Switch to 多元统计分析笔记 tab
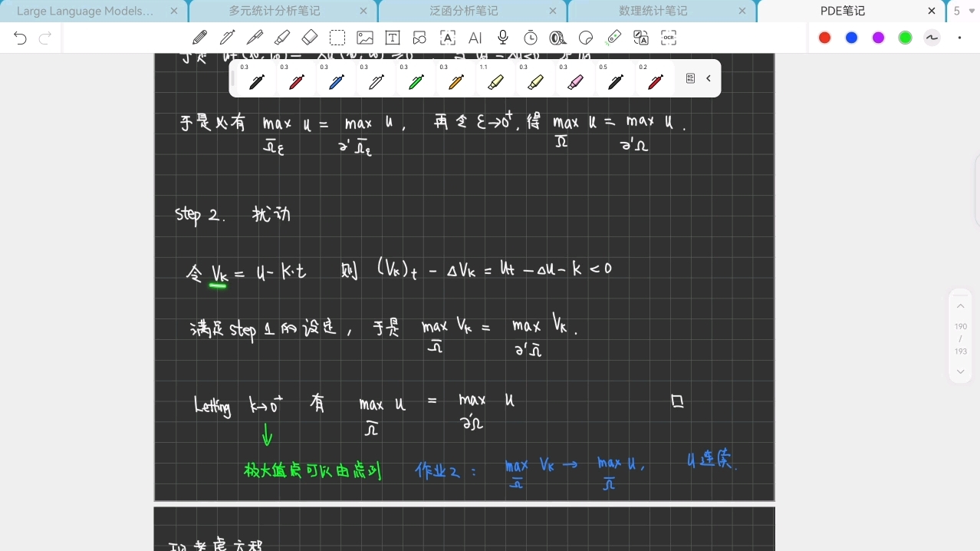This screenshot has width=980, height=551. point(275,11)
